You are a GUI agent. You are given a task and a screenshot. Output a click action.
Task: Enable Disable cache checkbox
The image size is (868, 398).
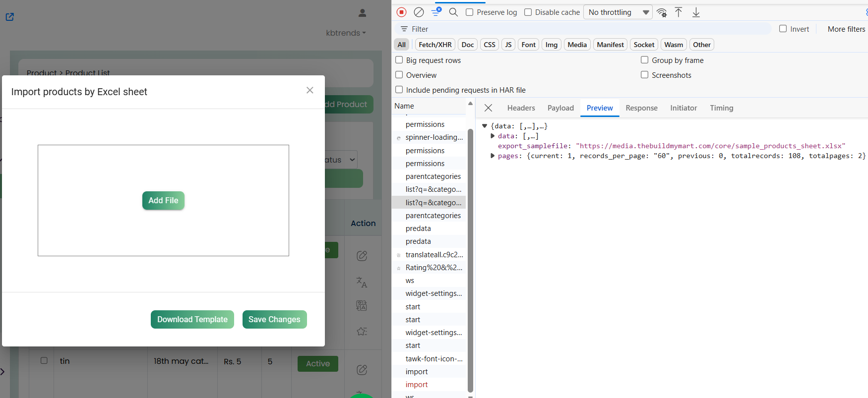528,12
